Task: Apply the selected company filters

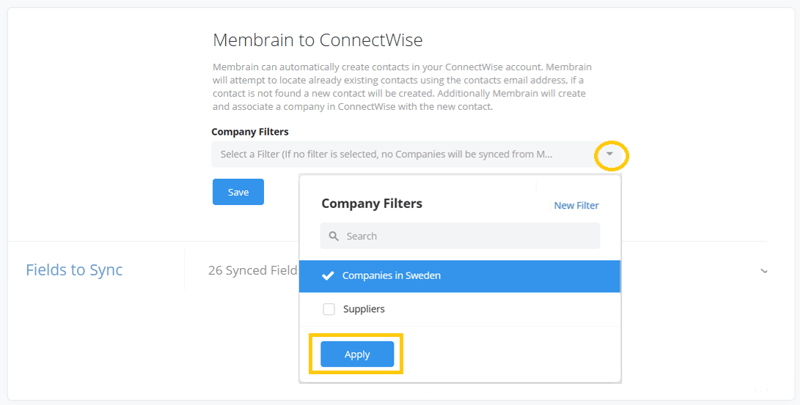Action: click(357, 354)
